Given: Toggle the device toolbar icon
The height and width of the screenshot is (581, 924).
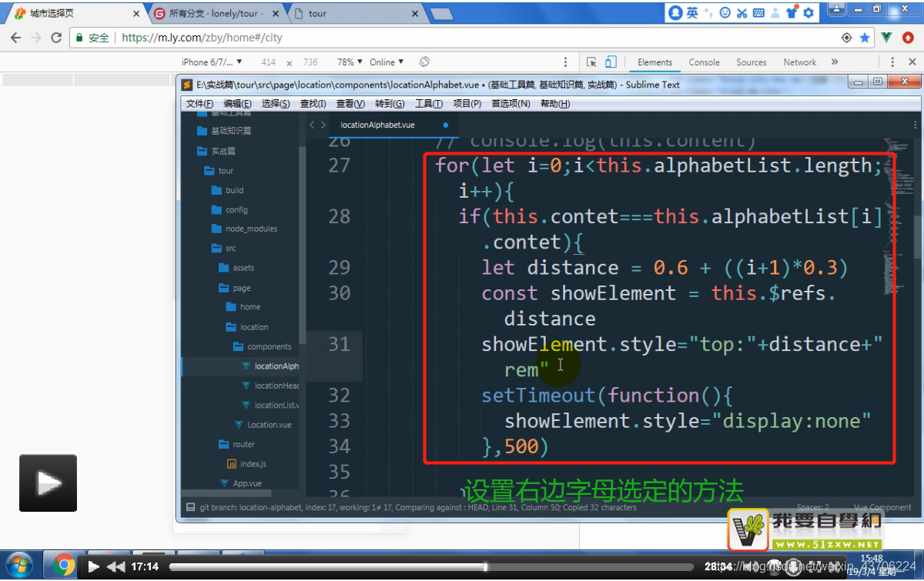Looking at the screenshot, I should pyautogui.click(x=611, y=62).
